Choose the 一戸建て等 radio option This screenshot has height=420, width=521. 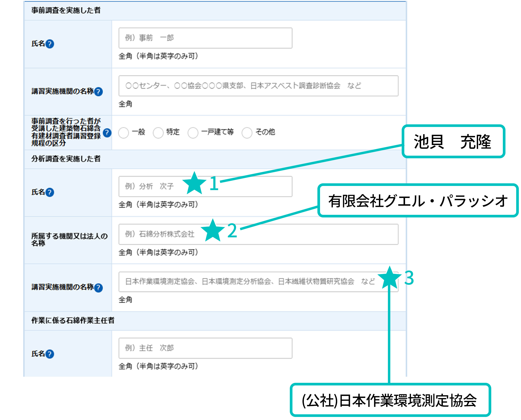193,133
